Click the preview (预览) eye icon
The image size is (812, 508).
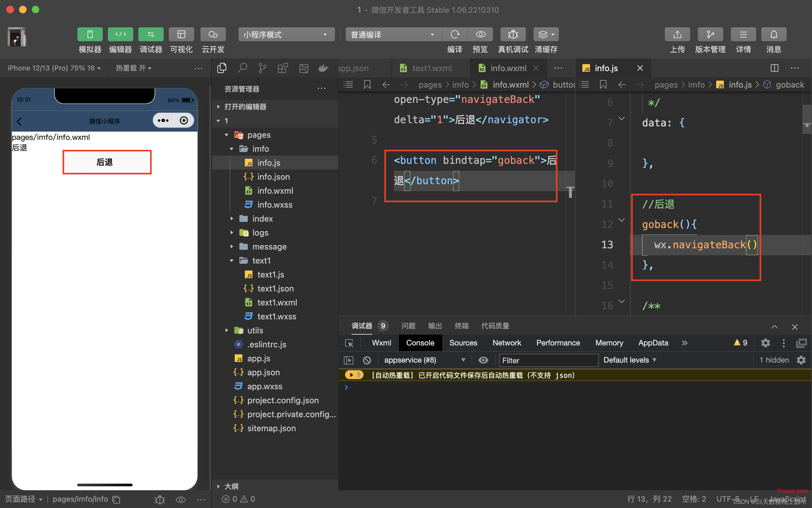(480, 34)
